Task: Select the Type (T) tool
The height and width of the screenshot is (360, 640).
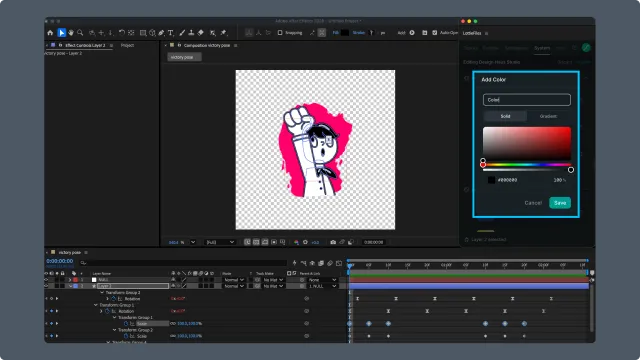Action: pos(171,33)
